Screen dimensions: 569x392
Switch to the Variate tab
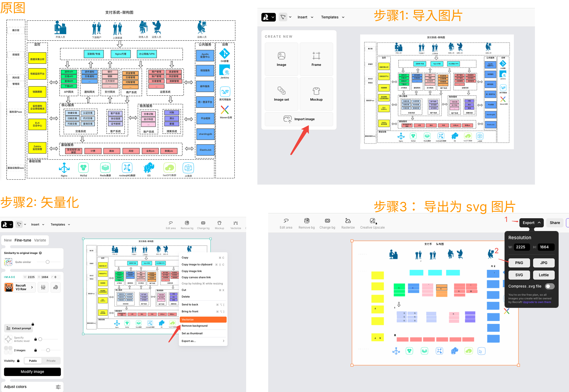point(40,240)
